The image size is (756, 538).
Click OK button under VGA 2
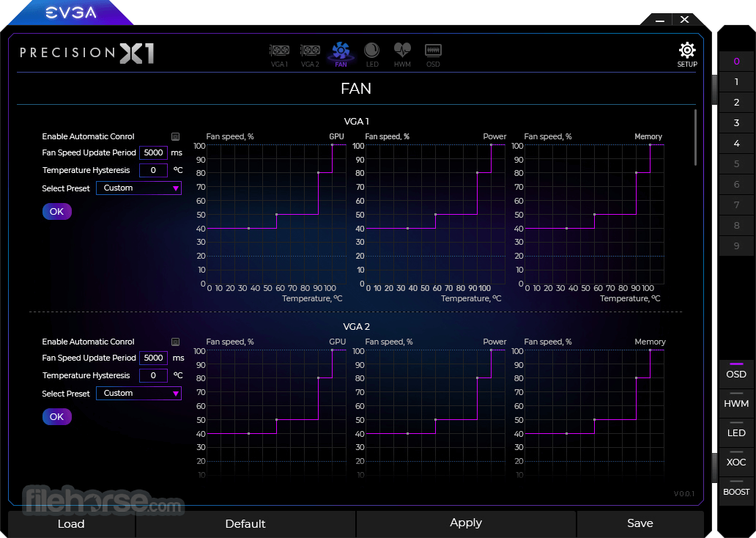(57, 417)
